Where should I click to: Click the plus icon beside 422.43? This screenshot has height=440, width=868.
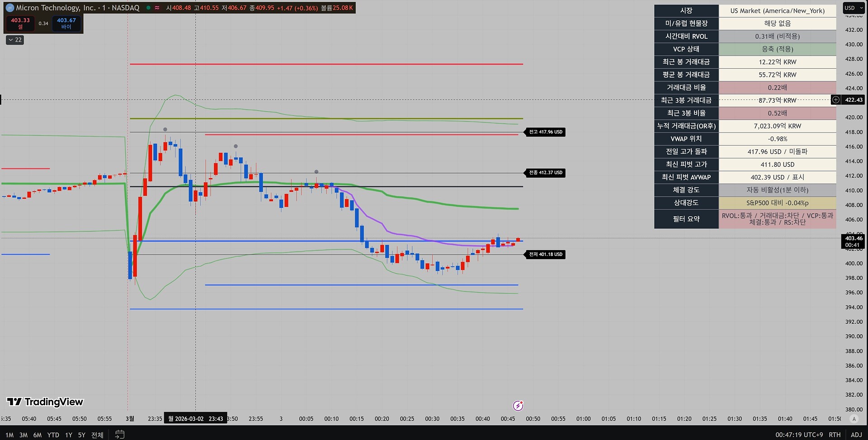(x=836, y=99)
